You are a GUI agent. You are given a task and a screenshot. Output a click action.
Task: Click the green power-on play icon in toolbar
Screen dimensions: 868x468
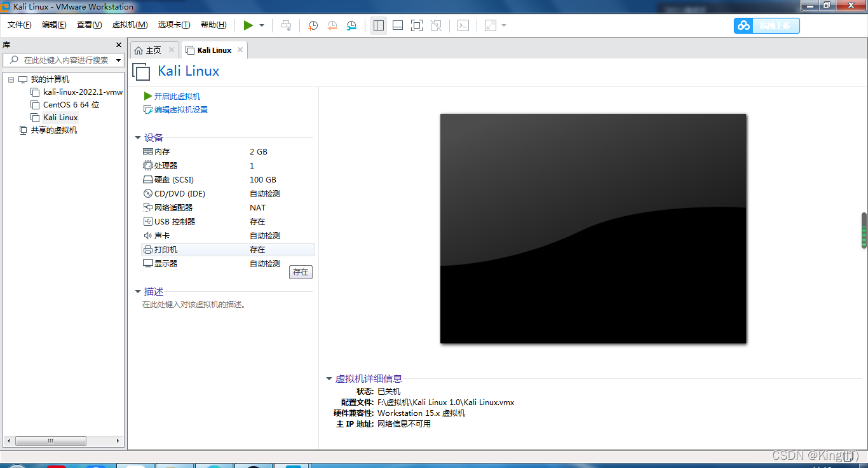(248, 25)
